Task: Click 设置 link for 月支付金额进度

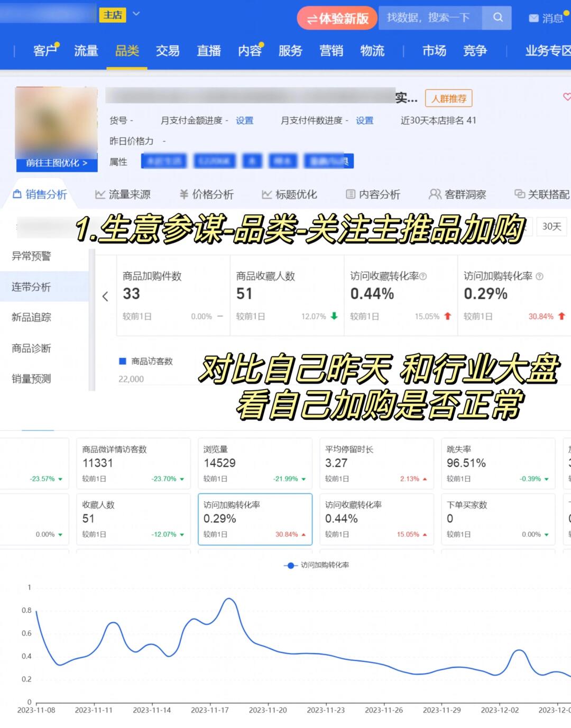Action: [x=244, y=121]
